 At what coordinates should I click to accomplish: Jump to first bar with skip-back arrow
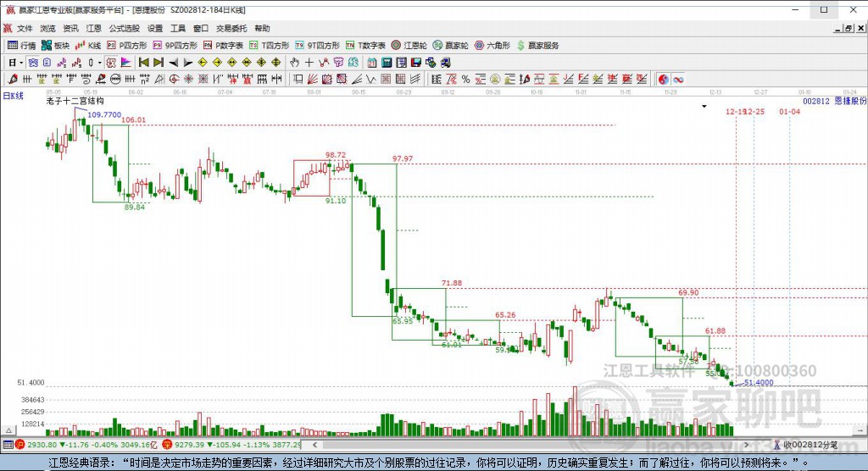click(x=144, y=63)
